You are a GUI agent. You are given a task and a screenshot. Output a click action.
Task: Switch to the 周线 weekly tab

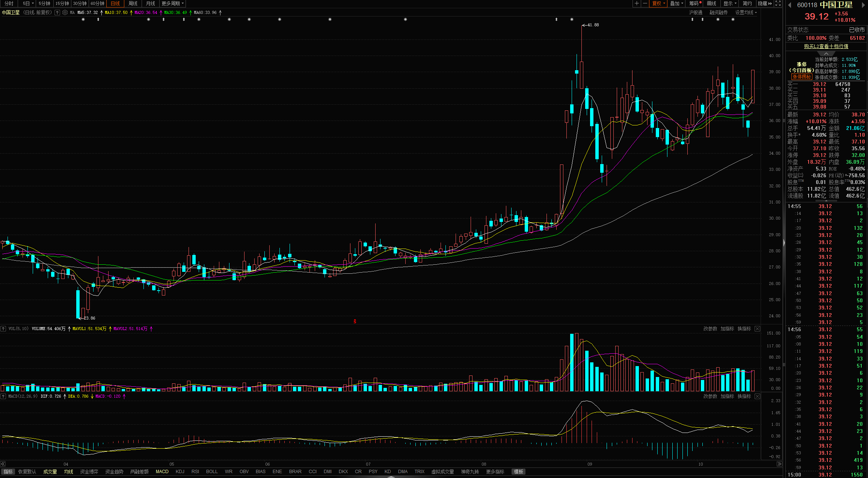(133, 3)
